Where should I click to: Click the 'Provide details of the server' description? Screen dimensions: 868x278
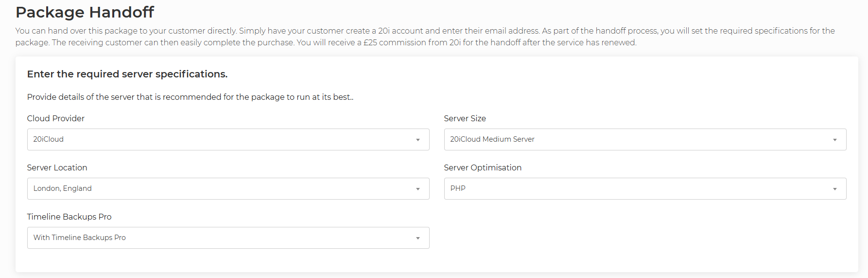pos(190,97)
